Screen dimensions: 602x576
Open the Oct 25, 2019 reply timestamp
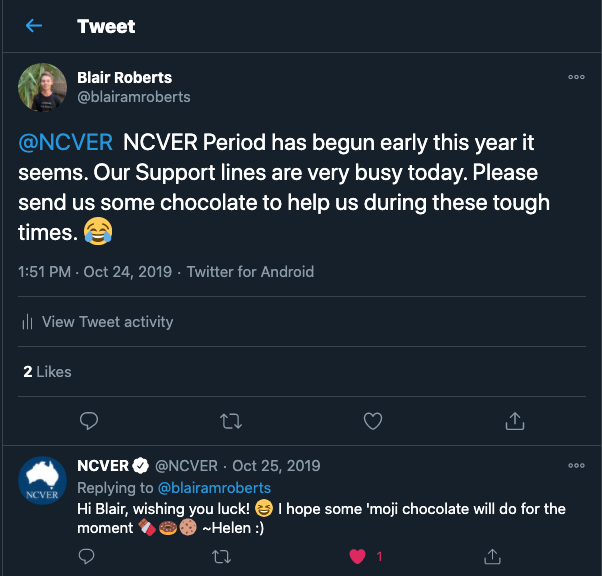(276, 466)
